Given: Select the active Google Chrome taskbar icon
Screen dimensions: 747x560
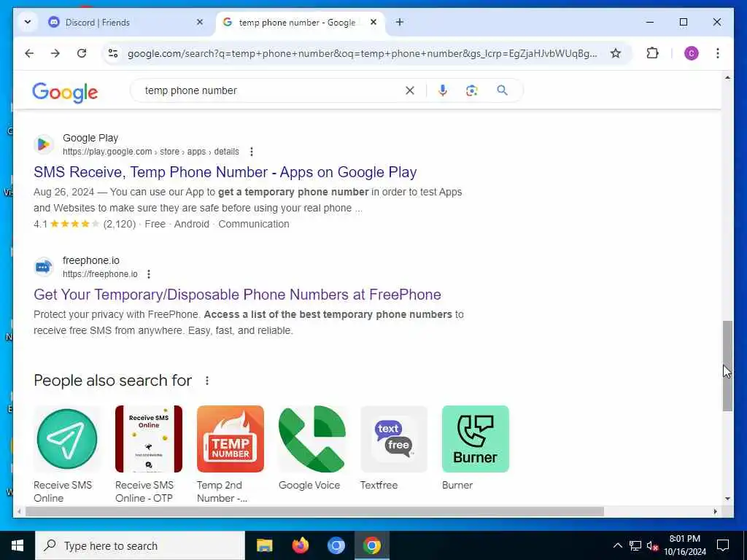Looking at the screenshot, I should pyautogui.click(x=371, y=545).
